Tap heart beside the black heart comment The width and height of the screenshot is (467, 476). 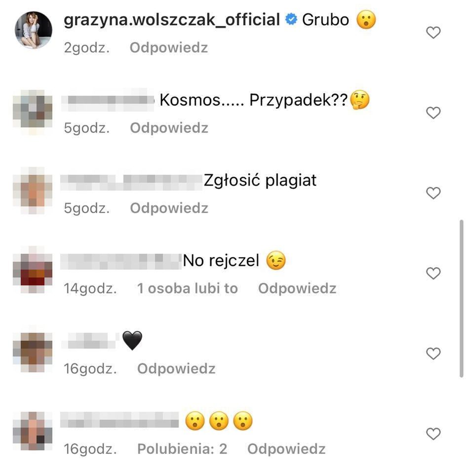433,354
